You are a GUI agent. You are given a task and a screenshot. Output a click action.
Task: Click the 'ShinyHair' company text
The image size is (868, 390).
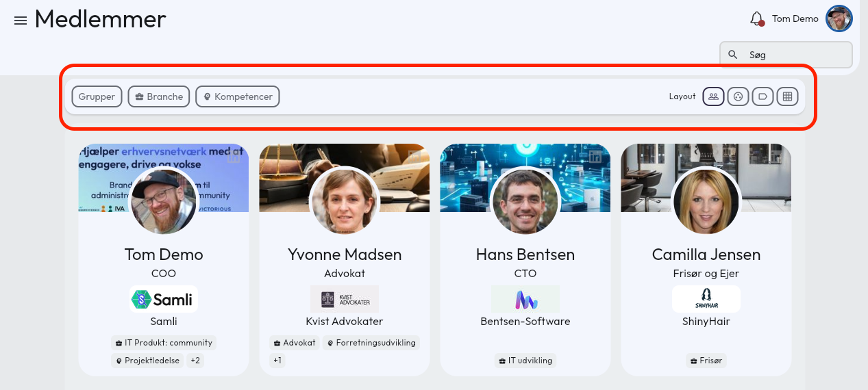tap(706, 322)
